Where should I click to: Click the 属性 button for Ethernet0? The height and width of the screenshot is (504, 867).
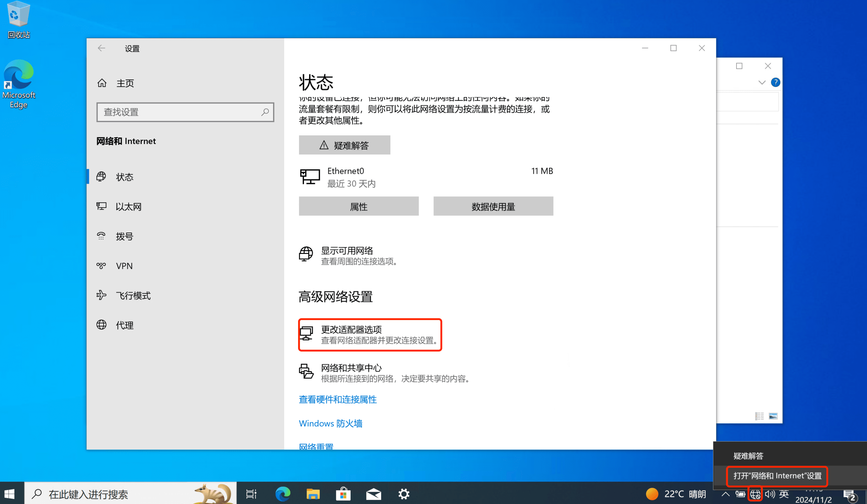358,206
